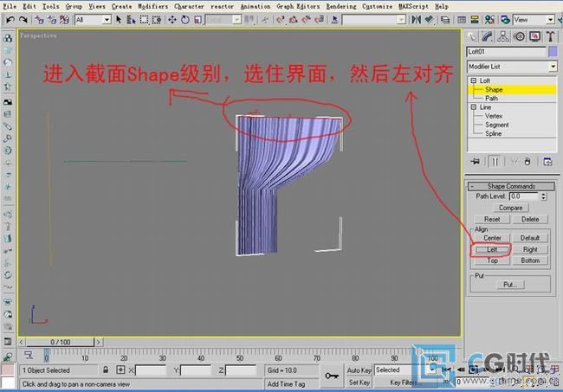This screenshot has height=392, width=563.
Task: Activate the Select and Move tool
Action: pyautogui.click(x=172, y=20)
